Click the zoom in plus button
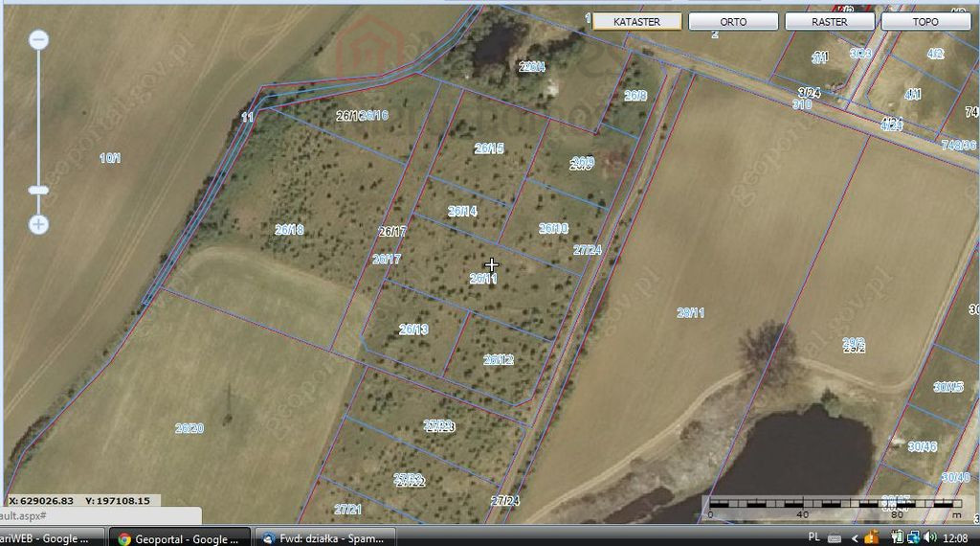The width and height of the screenshot is (980, 546). tap(38, 224)
